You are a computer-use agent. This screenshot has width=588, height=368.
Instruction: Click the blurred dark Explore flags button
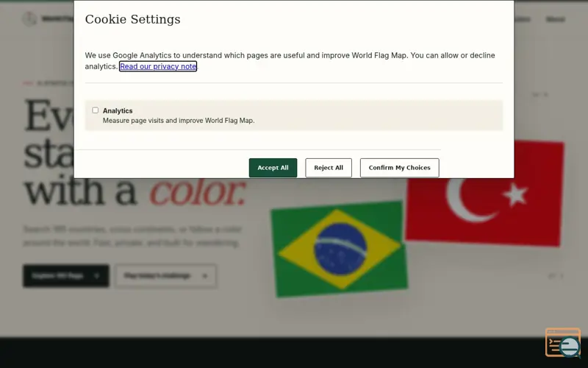click(66, 276)
